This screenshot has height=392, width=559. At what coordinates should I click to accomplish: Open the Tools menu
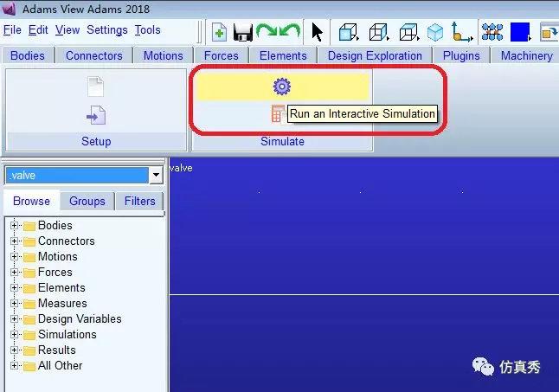[148, 30]
